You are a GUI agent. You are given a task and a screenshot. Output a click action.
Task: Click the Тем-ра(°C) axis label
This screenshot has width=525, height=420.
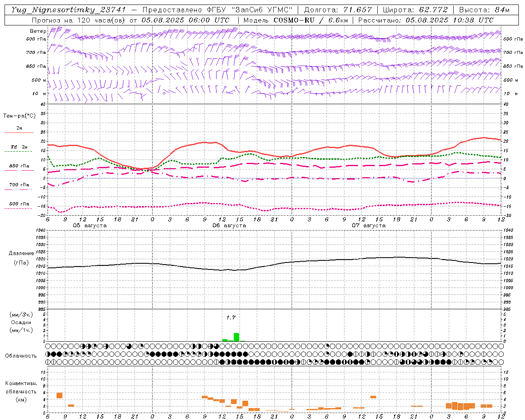19,116
